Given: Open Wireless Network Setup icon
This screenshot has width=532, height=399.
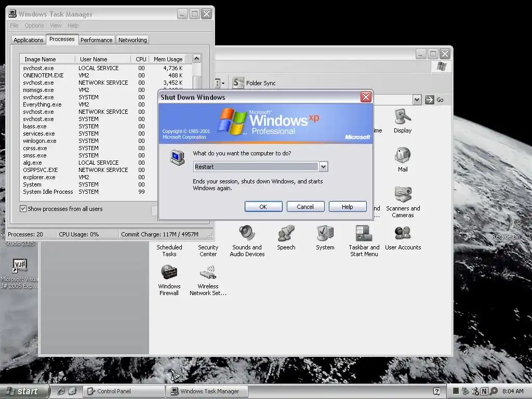Looking at the screenshot, I should 208,280.
